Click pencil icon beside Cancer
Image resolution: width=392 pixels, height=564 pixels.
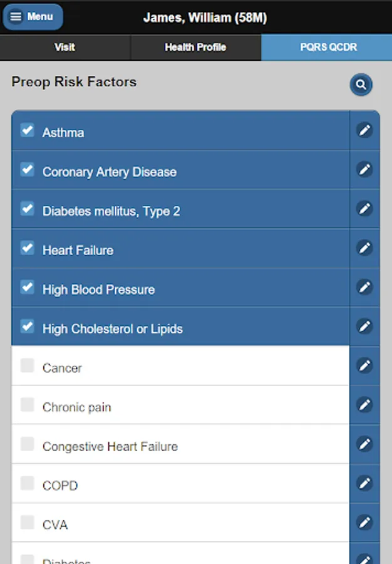364,365
